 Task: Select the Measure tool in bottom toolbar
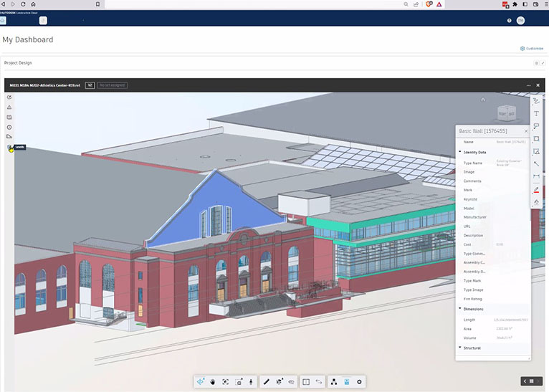pyautogui.click(x=266, y=382)
